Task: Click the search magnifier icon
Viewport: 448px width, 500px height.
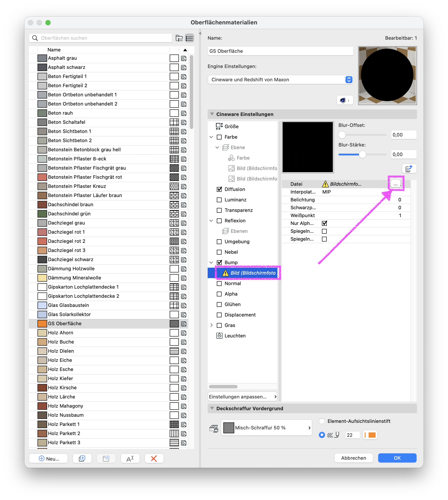Action: 35,38
